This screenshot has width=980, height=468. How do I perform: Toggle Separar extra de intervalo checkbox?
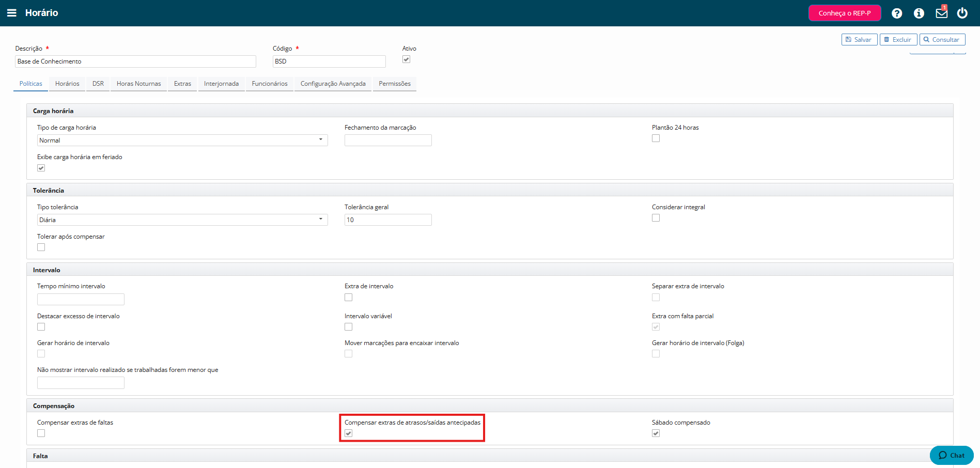click(656, 298)
